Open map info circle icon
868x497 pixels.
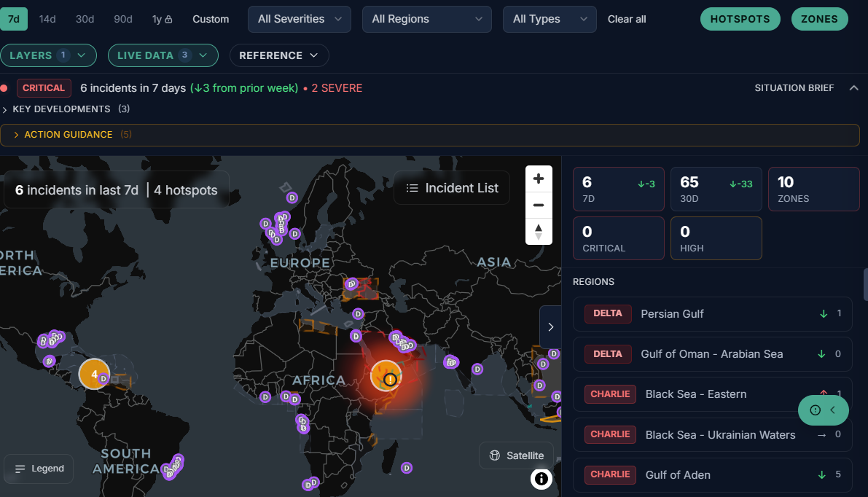click(541, 479)
